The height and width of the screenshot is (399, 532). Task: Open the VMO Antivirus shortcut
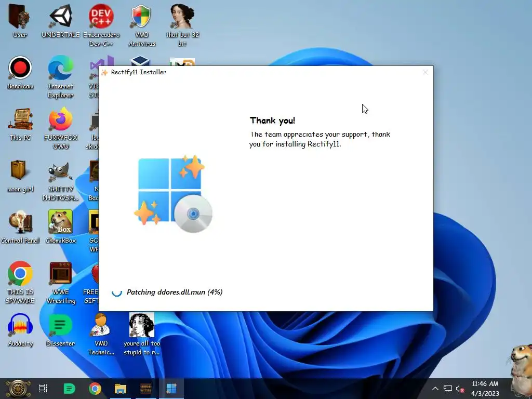(141, 25)
